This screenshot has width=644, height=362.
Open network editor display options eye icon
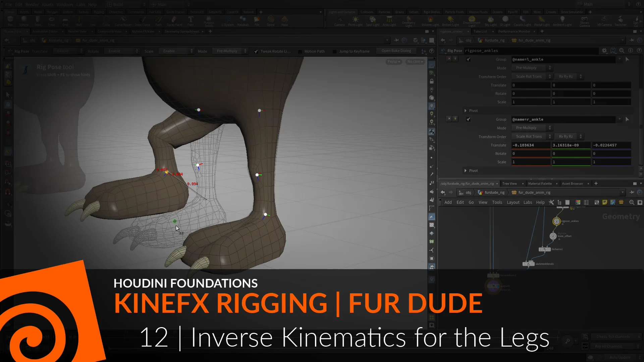point(640,202)
